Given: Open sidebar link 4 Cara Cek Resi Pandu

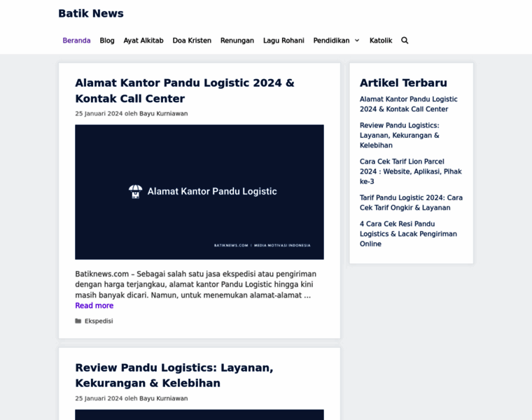Looking at the screenshot, I should [x=408, y=234].
